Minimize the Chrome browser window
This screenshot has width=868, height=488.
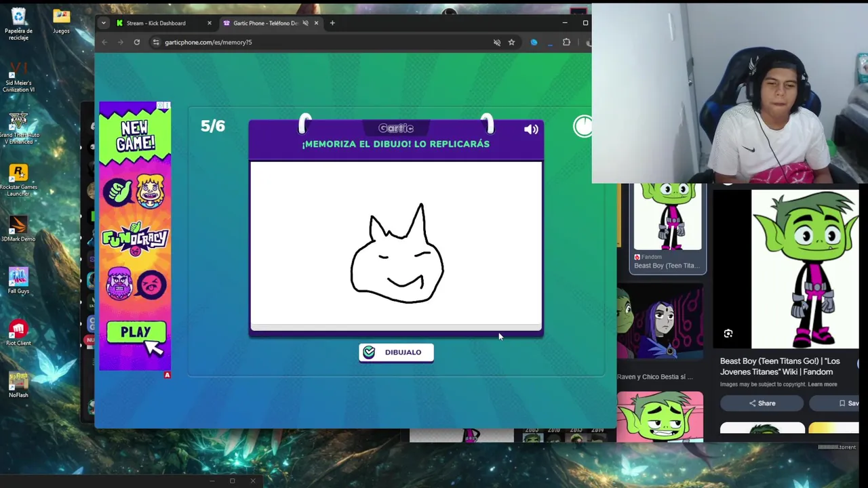pyautogui.click(x=565, y=22)
